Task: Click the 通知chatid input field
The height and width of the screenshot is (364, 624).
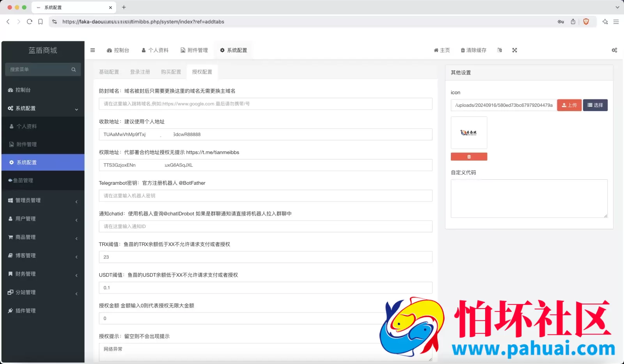Action: point(266,226)
